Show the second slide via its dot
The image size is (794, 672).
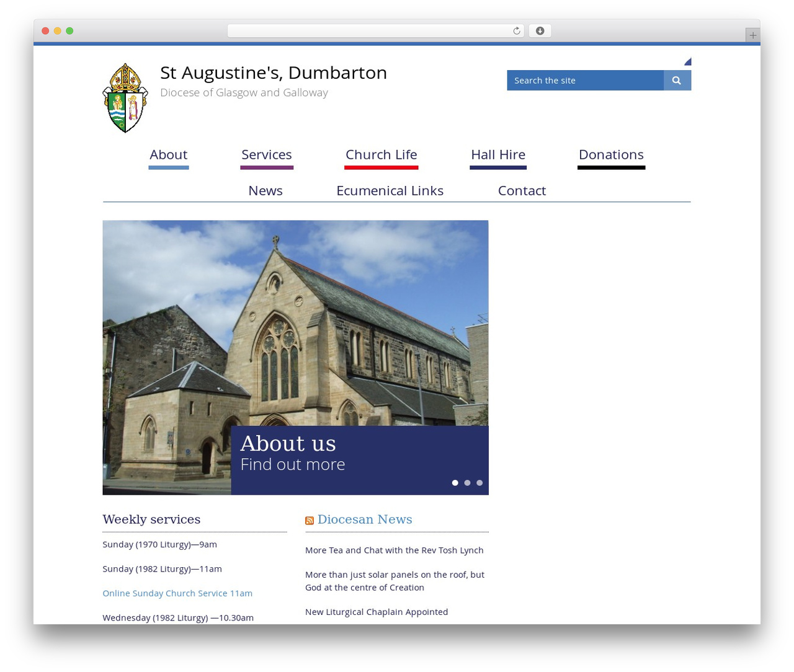point(467,483)
